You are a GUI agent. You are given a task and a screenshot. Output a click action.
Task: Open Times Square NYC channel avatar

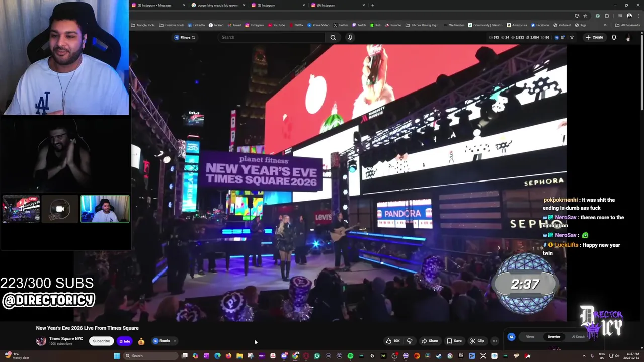pyautogui.click(x=41, y=341)
